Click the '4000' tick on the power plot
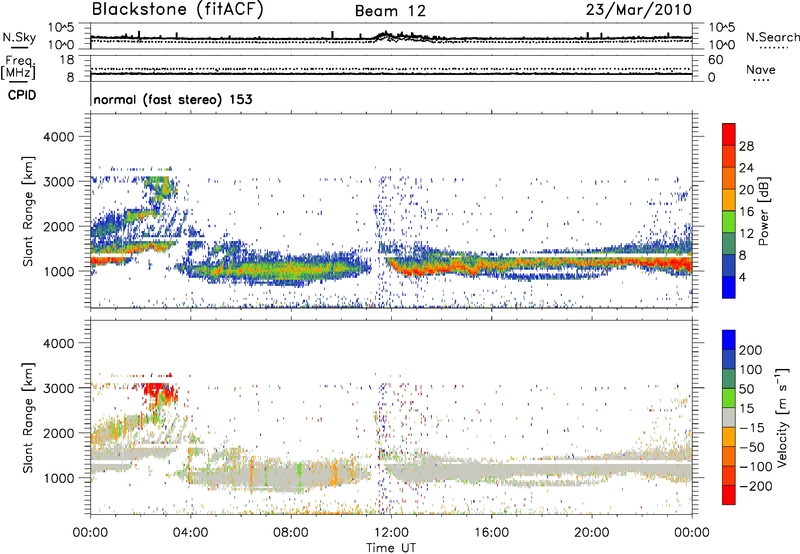 (58, 137)
